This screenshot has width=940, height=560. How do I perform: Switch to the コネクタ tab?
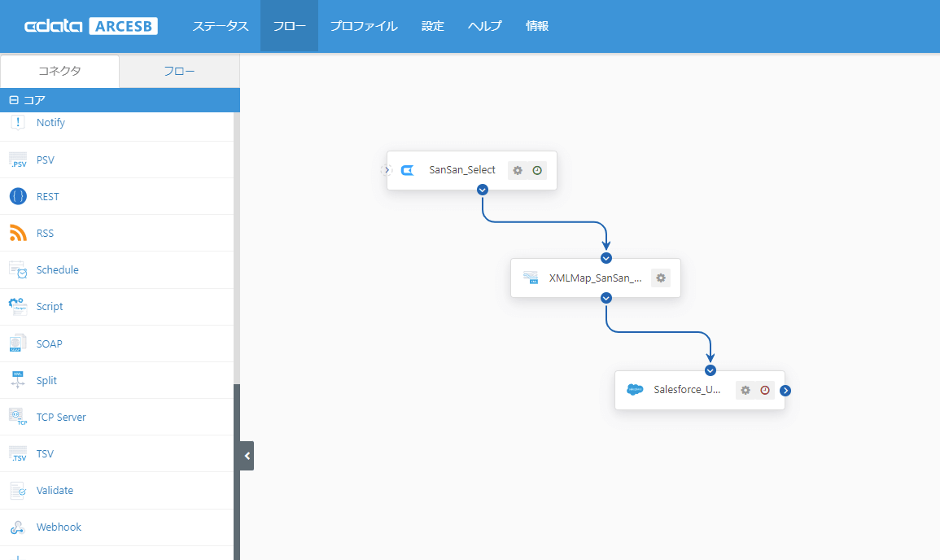coord(59,71)
